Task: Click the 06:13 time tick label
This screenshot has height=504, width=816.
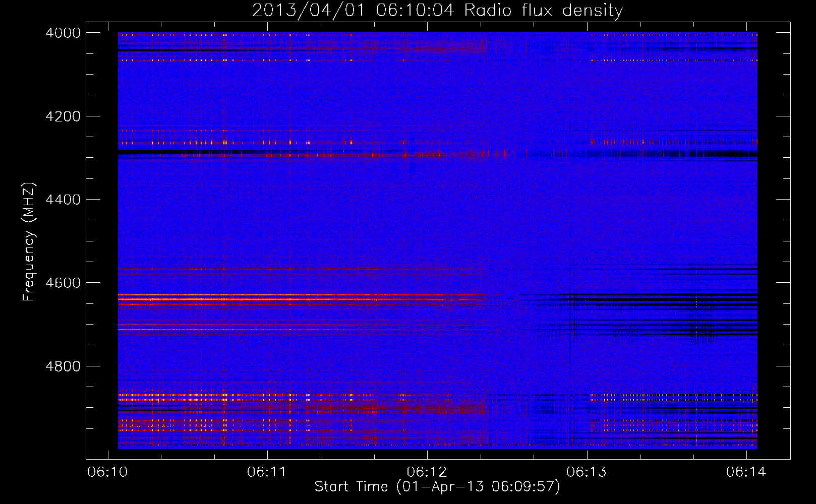Action: pyautogui.click(x=587, y=472)
